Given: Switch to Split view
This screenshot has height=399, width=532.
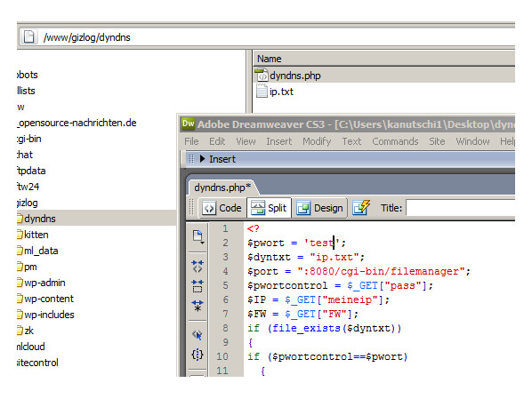Looking at the screenshot, I should (x=269, y=208).
